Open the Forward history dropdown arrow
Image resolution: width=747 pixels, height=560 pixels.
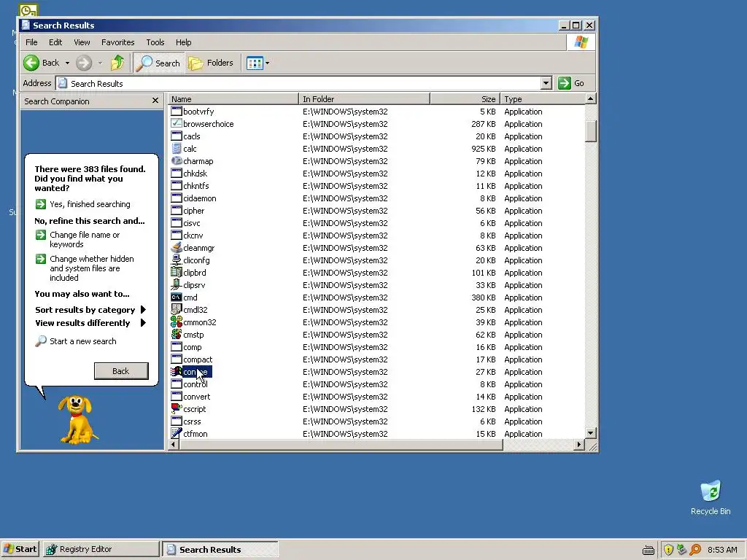tap(100, 63)
